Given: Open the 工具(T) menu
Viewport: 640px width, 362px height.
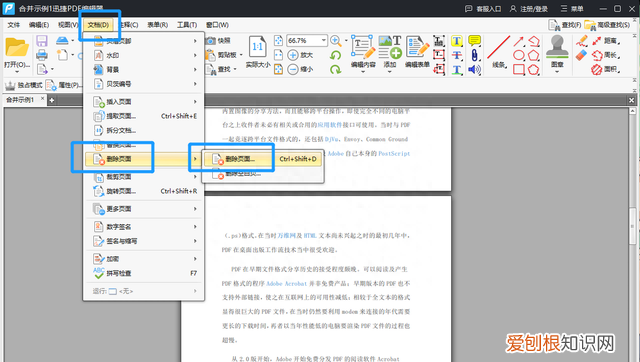Looking at the screenshot, I should coord(187,25).
